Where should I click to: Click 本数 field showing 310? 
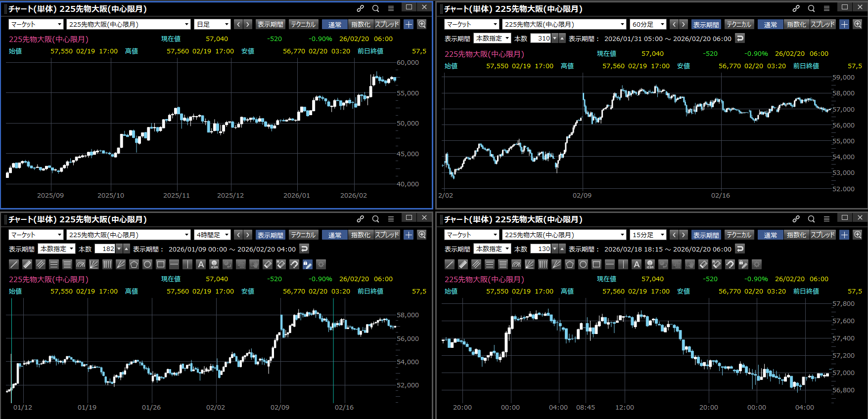point(541,38)
